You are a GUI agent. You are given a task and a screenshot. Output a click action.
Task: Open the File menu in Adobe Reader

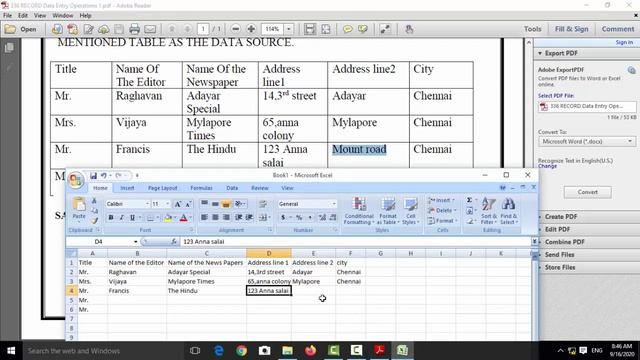point(7,16)
